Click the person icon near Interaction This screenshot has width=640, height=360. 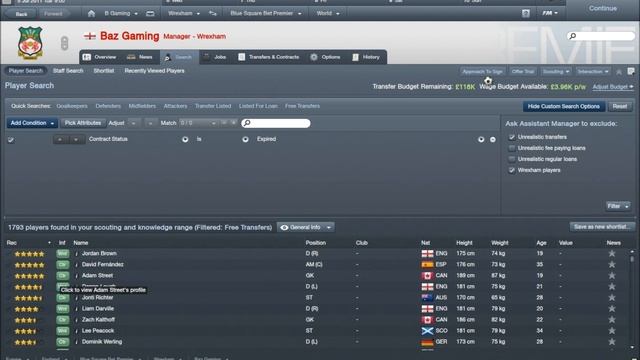tap(619, 72)
